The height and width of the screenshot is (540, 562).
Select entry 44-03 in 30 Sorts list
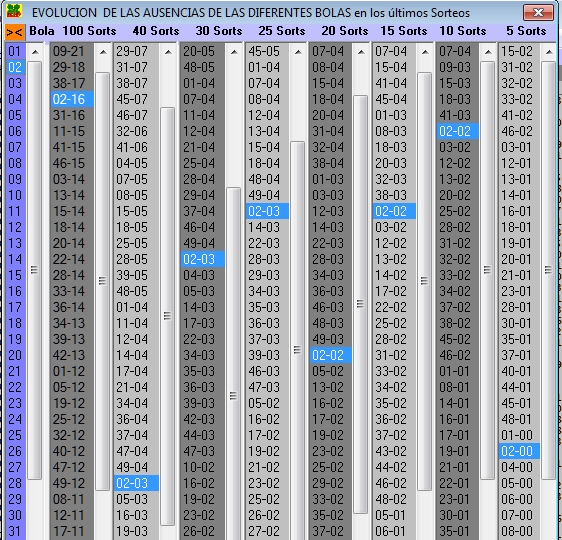tap(203, 435)
